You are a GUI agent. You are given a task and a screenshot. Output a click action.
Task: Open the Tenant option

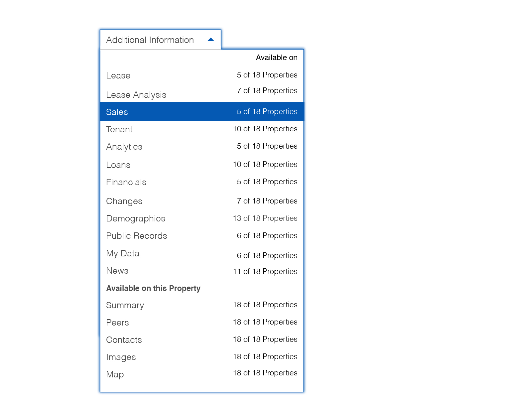coord(119,129)
